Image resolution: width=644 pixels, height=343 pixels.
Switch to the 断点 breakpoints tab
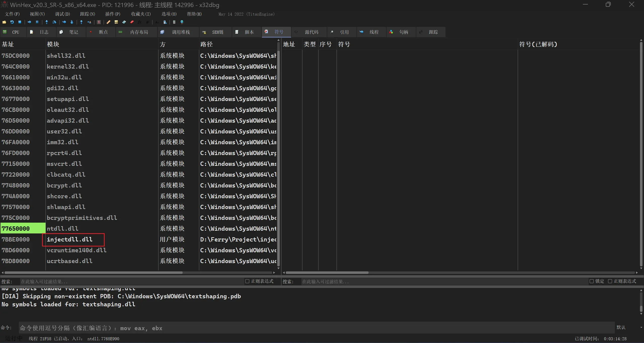pos(103,32)
